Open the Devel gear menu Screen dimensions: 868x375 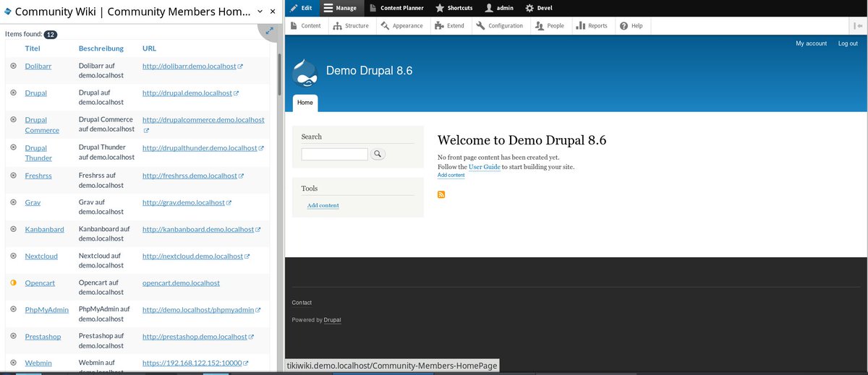click(x=539, y=8)
